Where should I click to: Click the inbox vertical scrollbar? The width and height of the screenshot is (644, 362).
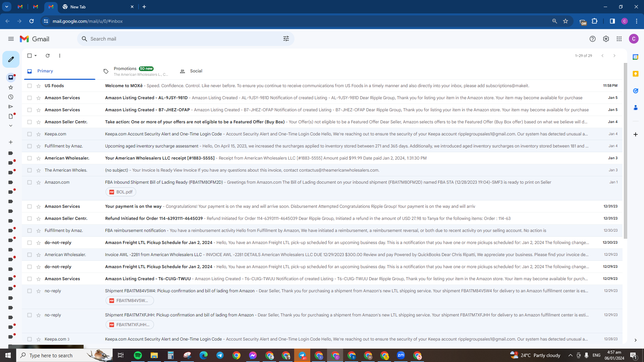tap(625, 151)
